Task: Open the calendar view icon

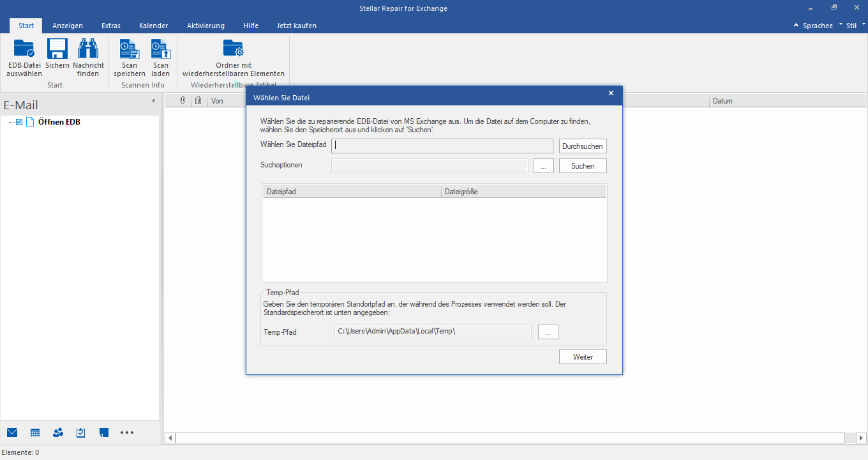Action: 35,433
